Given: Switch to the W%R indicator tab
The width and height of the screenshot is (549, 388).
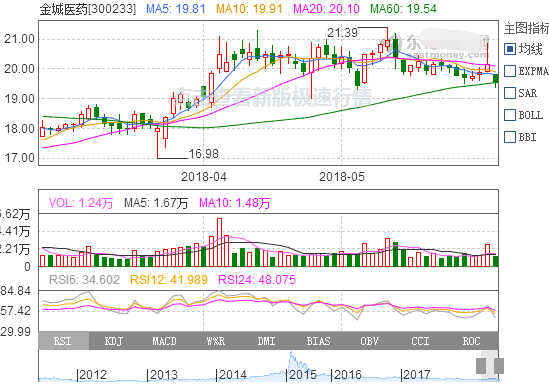Looking at the screenshot, I should 216,341.
